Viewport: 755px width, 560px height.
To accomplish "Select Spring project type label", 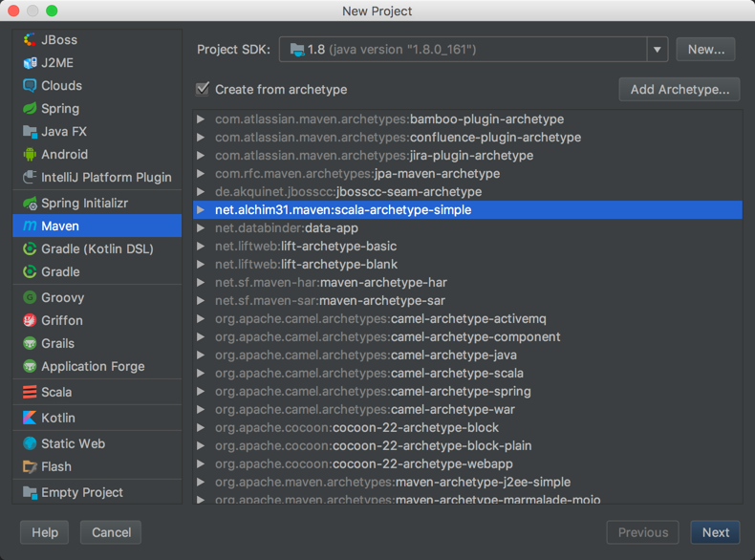I will [60, 109].
